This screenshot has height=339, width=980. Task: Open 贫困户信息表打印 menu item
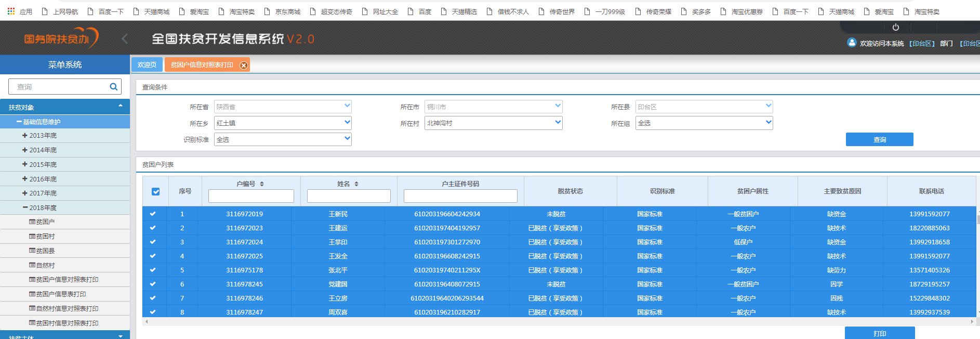[61, 294]
